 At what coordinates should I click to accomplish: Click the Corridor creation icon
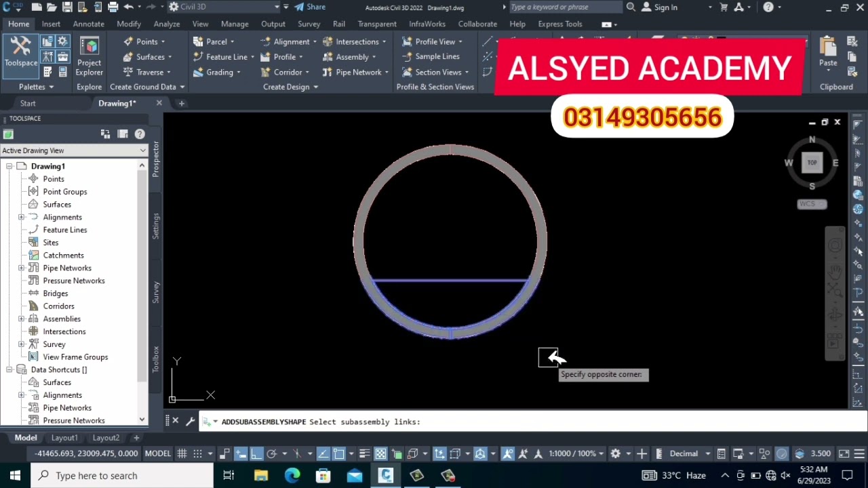[x=265, y=72]
